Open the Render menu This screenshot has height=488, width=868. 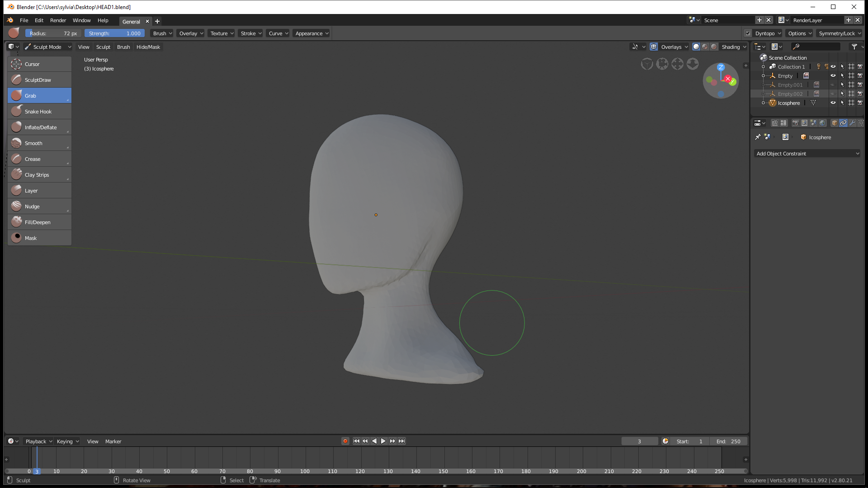58,20
